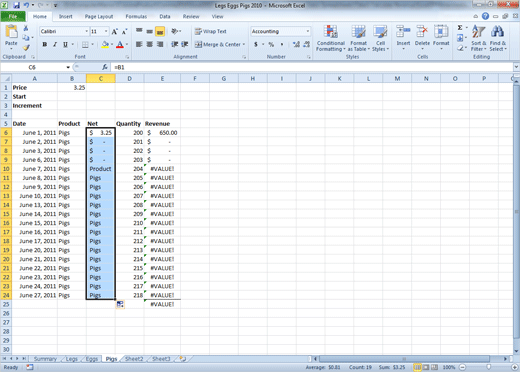Image resolution: width=520 pixels, height=372 pixels.
Task: Open the Auto Fill Options button
Action: pyautogui.click(x=120, y=304)
